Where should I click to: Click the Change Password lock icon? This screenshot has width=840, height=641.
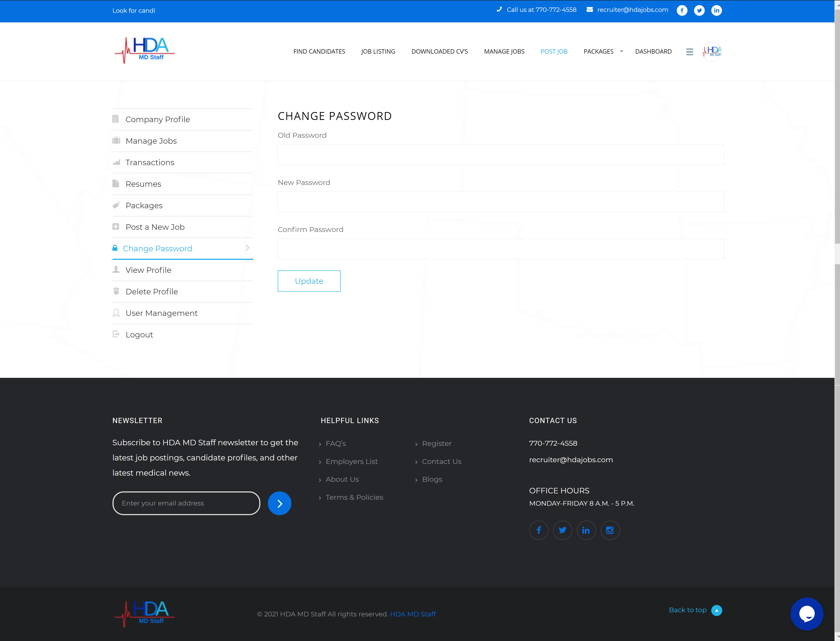(x=115, y=248)
